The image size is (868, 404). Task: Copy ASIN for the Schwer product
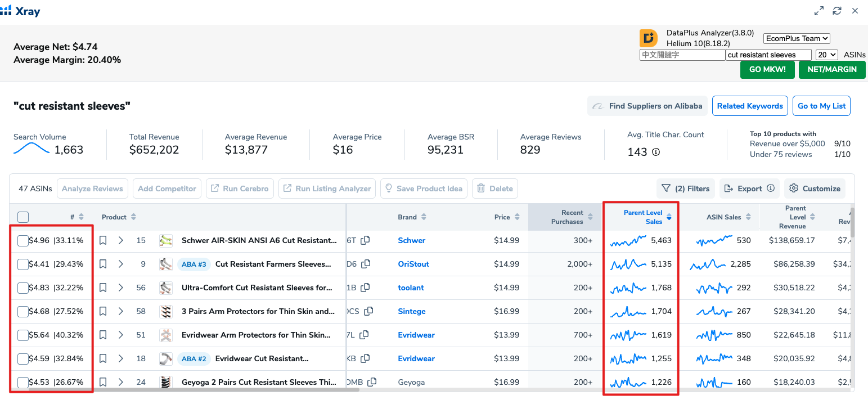point(365,240)
